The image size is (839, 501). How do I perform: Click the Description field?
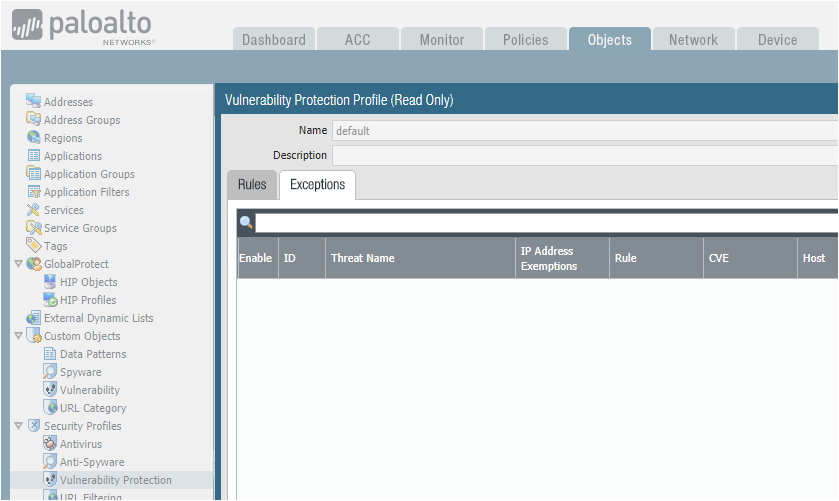585,155
